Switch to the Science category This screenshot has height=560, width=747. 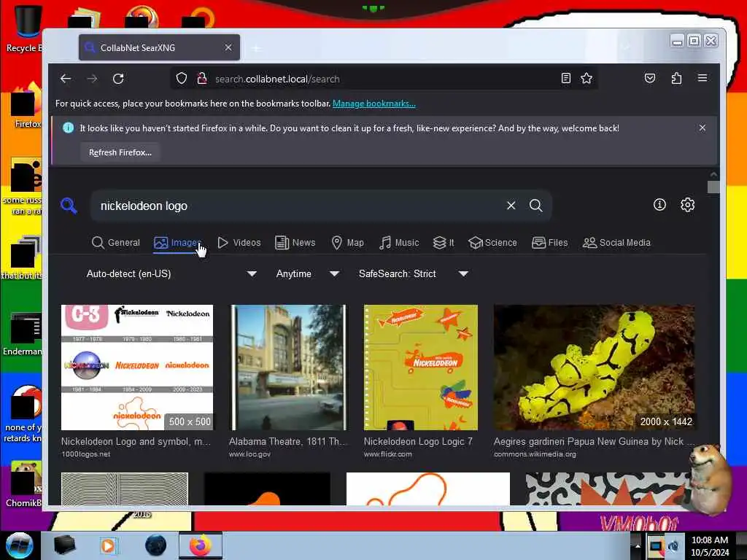click(492, 242)
